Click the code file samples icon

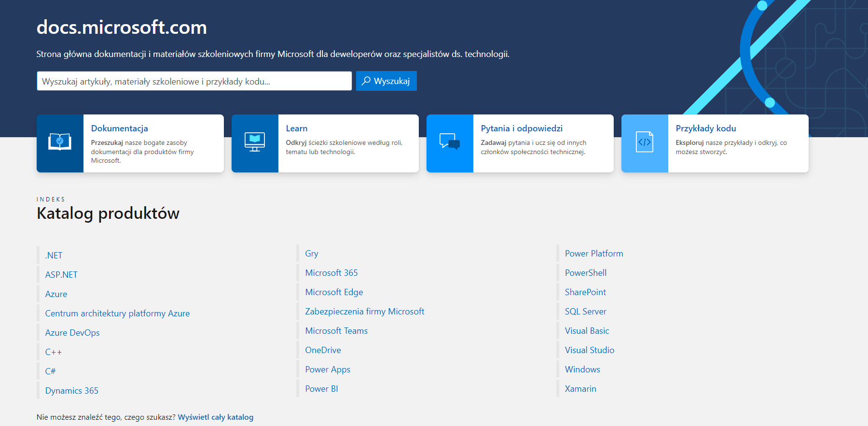click(645, 142)
